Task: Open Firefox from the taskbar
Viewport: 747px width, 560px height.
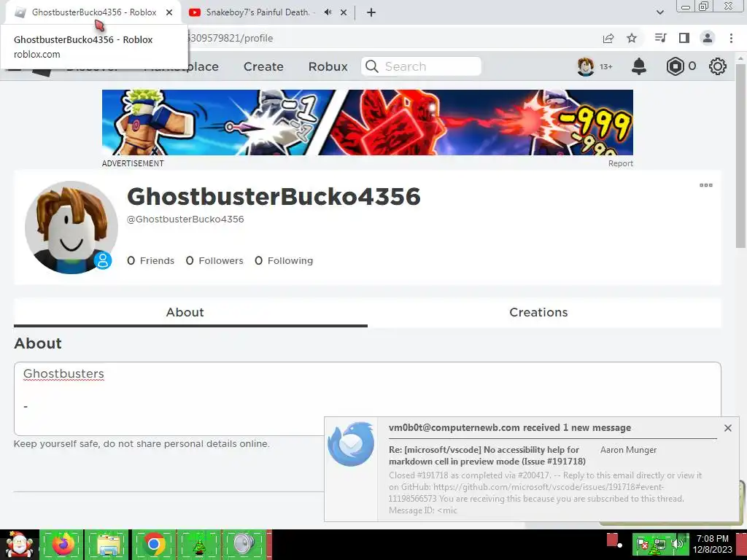Action: (x=63, y=544)
